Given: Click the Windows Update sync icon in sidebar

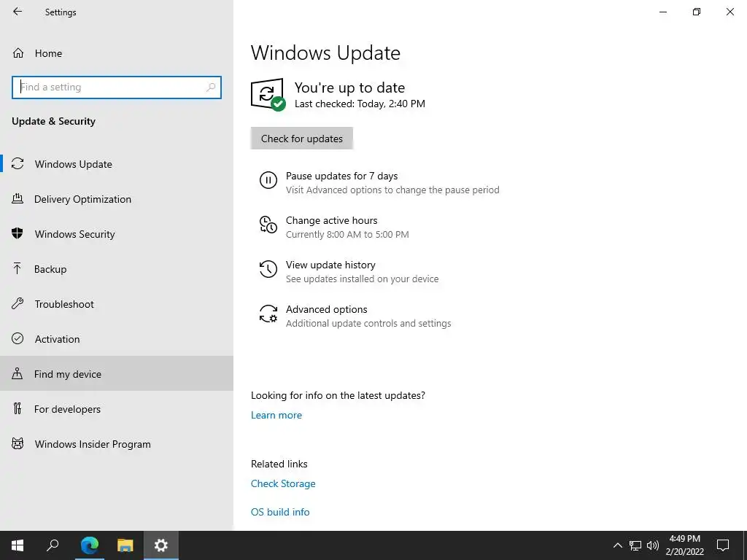Looking at the screenshot, I should pyautogui.click(x=18, y=164).
